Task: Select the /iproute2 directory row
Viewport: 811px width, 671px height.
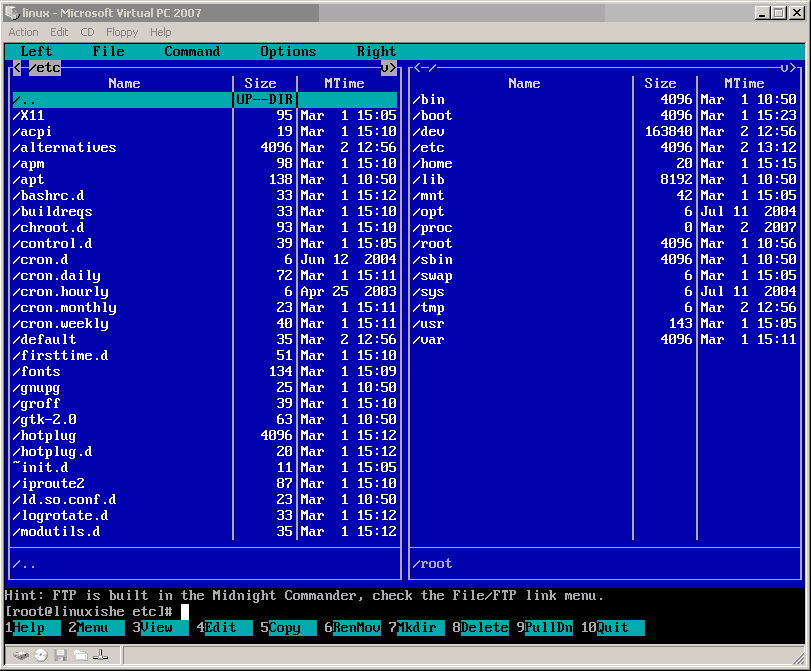Action: 205,484
